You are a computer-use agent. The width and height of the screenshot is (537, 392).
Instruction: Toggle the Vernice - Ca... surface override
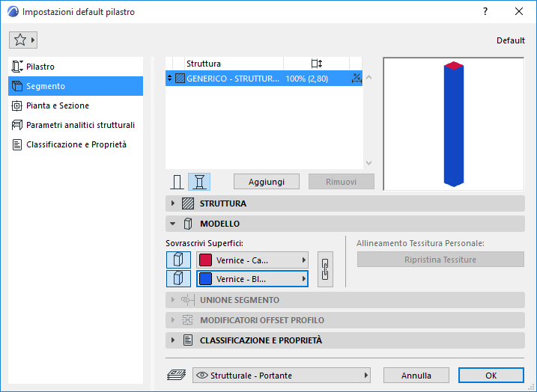(x=178, y=260)
